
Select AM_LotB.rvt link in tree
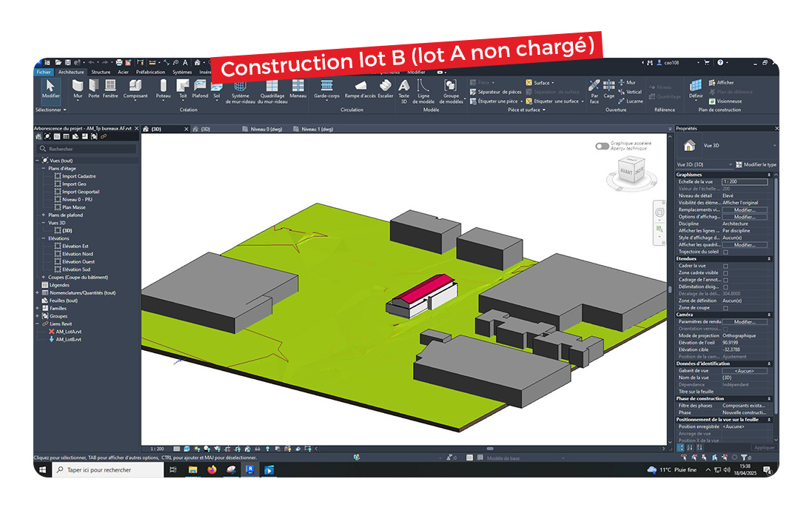point(65,339)
